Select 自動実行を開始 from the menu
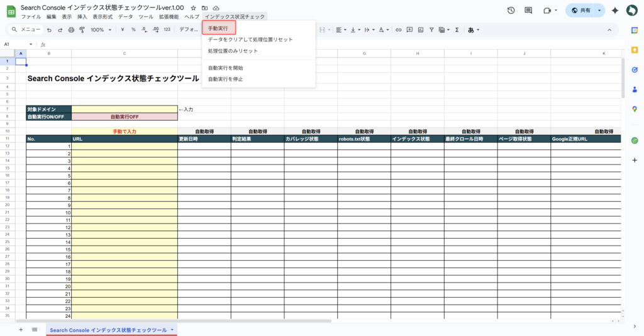 coord(225,68)
